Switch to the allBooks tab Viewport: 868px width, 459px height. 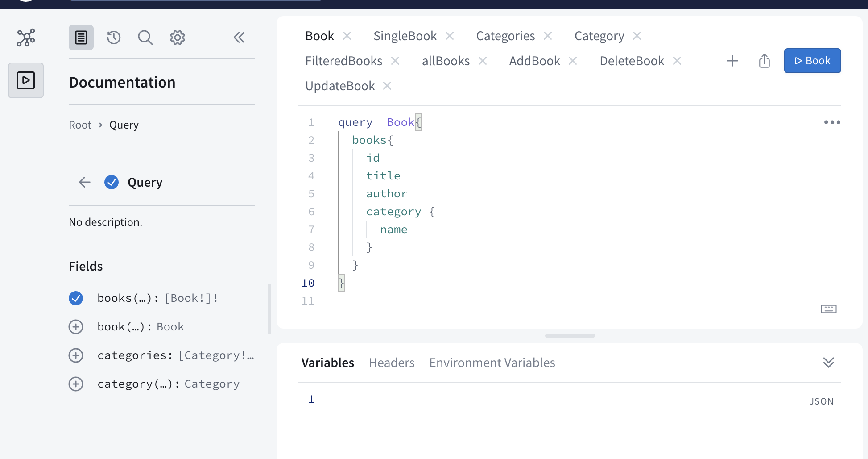[446, 61]
